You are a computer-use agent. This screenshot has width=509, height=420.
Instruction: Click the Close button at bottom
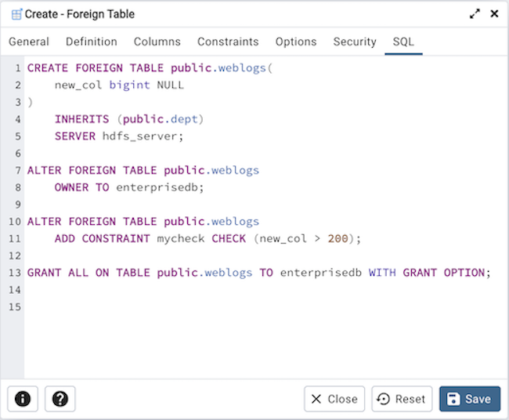334,399
